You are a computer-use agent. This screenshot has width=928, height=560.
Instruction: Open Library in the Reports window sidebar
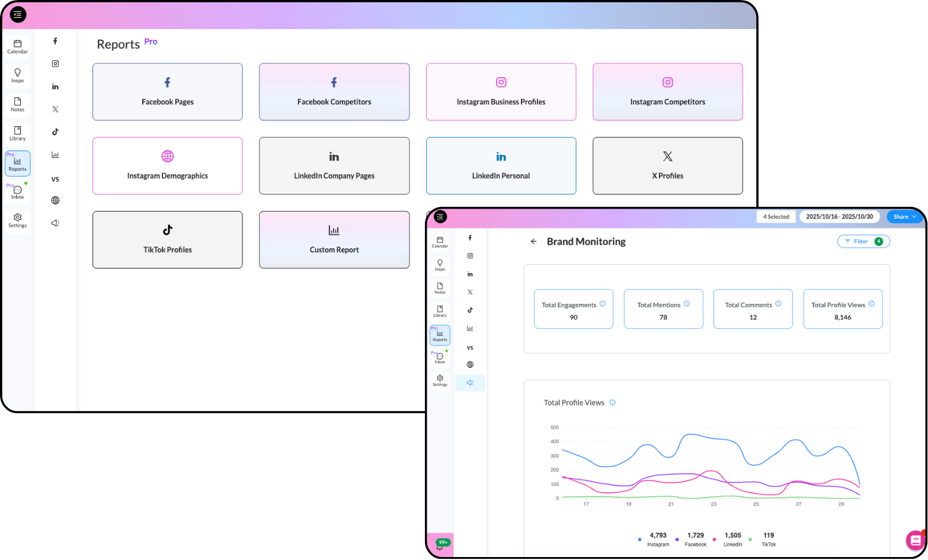pyautogui.click(x=18, y=134)
